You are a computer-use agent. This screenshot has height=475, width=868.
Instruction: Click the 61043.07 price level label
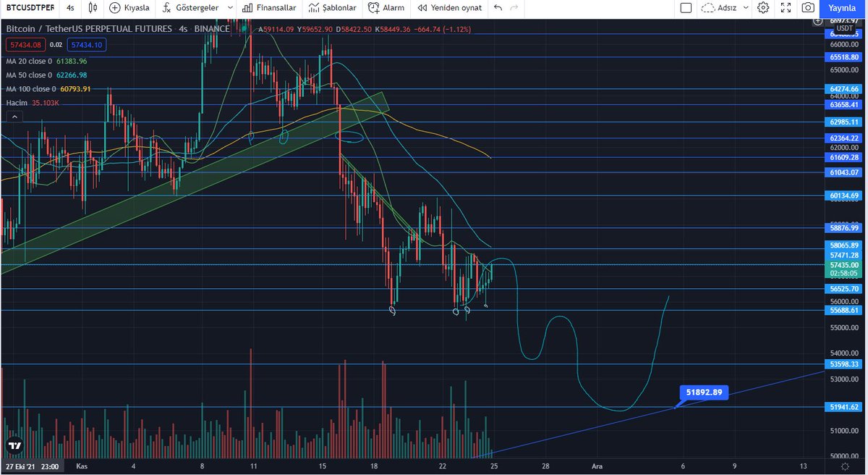pyautogui.click(x=845, y=172)
